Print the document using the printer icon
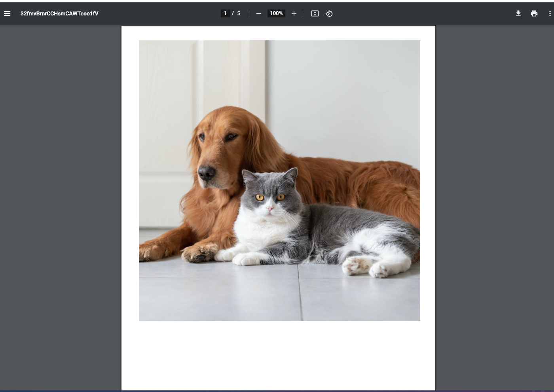 534,13
